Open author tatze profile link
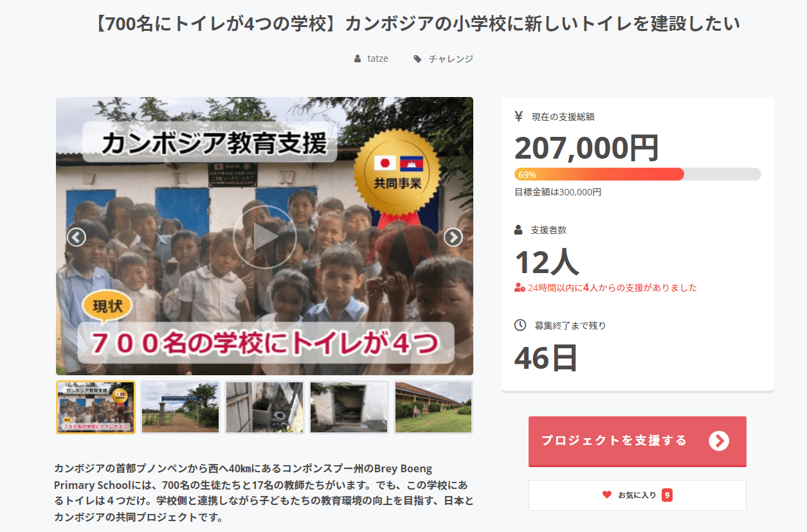Viewport: 807px width, 532px height. pyautogui.click(x=377, y=59)
